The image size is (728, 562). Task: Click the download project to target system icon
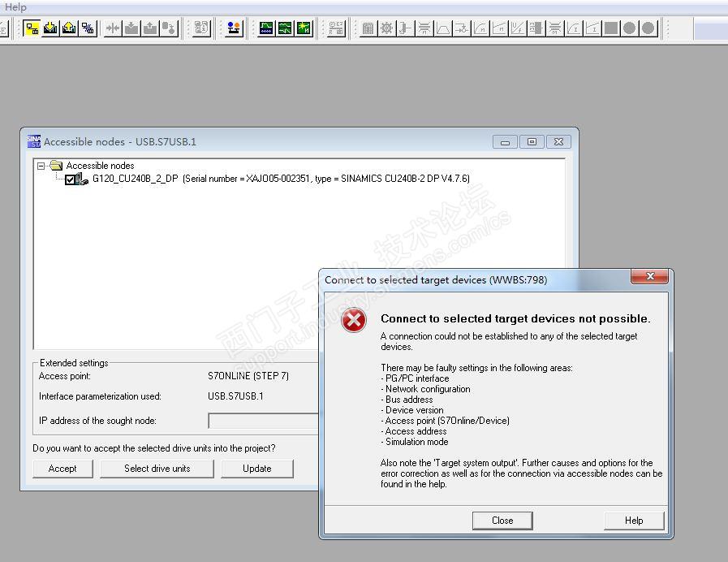point(50,28)
